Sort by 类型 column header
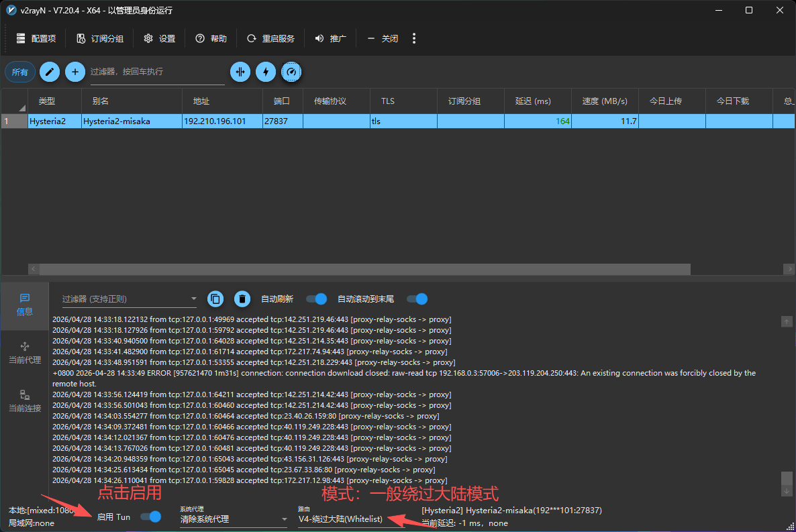The image size is (796, 532). point(54,101)
